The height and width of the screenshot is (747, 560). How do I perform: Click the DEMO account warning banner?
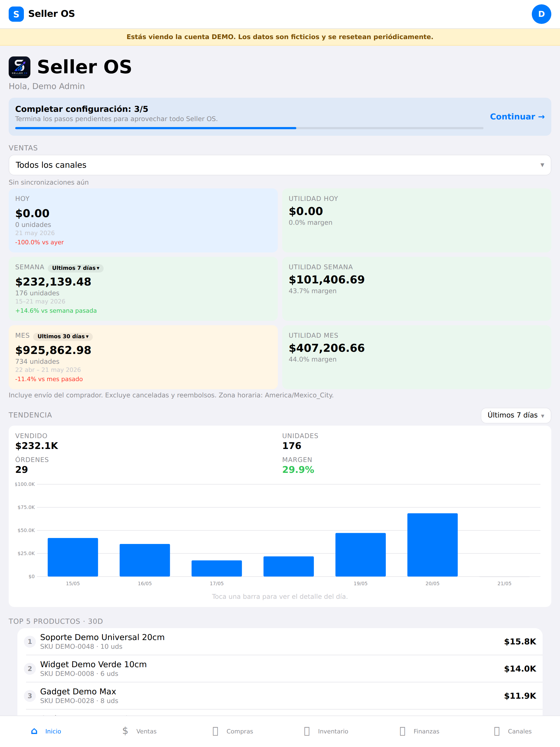click(x=280, y=37)
